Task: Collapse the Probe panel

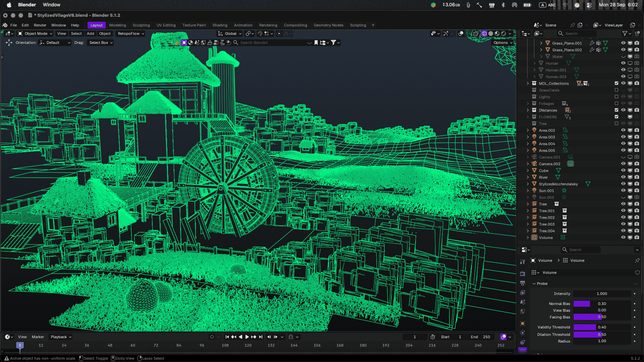Action: (x=534, y=284)
